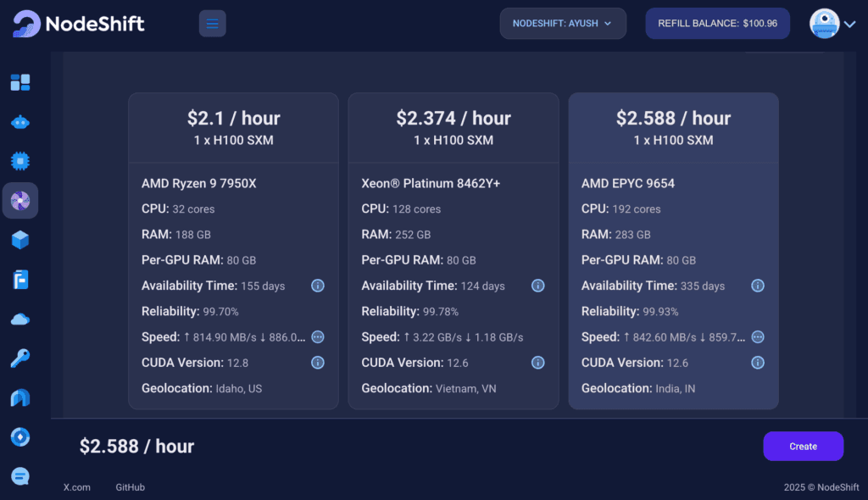Click the REFILL BALANCE: $100.96 button
The image size is (868, 500).
tap(717, 23)
